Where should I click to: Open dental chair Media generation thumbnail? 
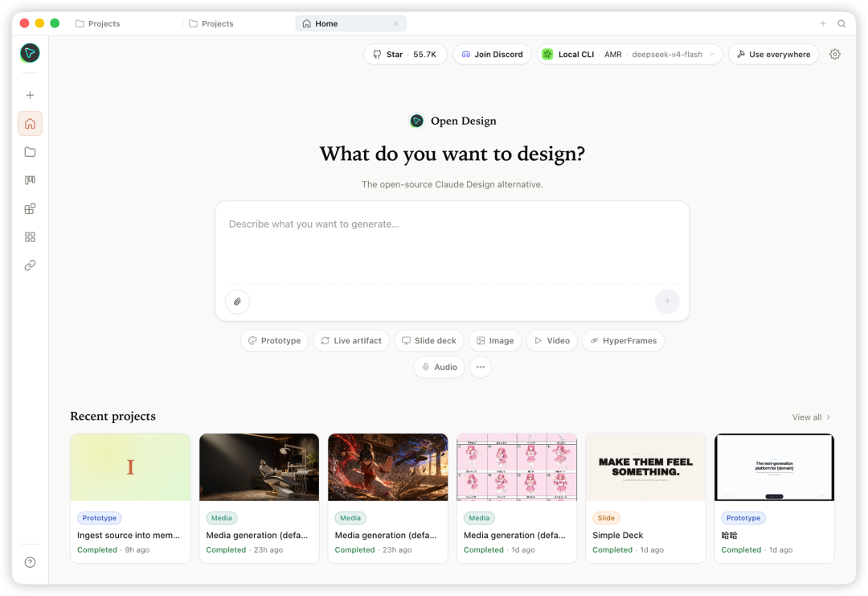259,467
